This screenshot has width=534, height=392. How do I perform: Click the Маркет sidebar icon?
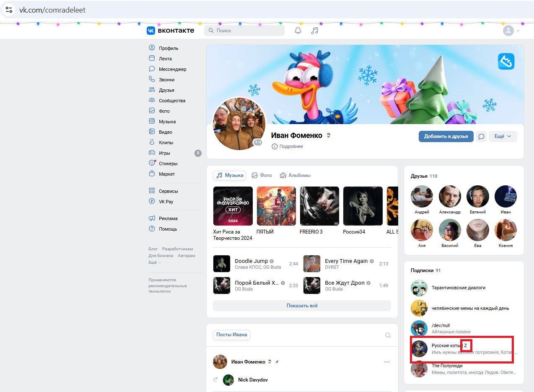click(152, 174)
